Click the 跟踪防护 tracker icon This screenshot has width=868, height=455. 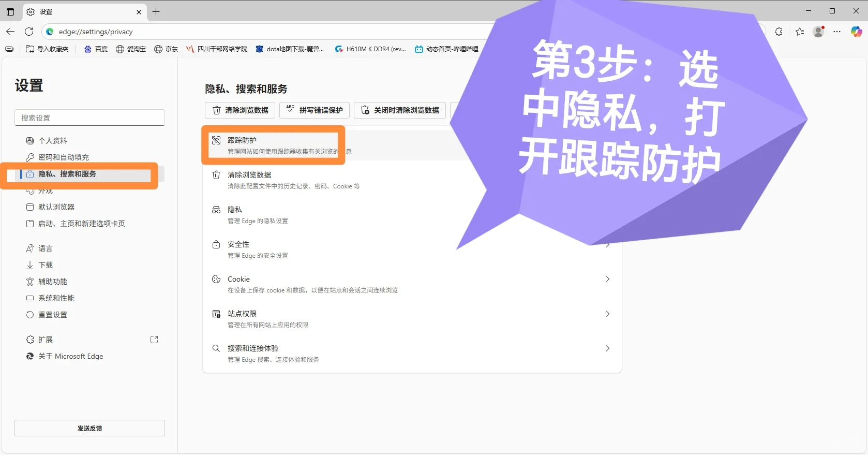coord(216,140)
